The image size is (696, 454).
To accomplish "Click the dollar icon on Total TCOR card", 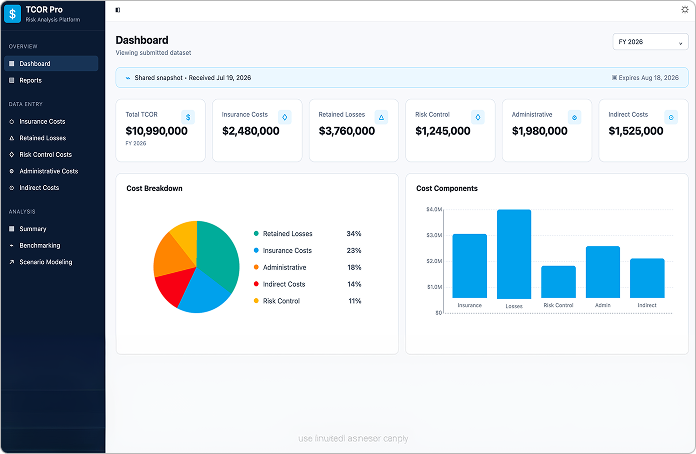I will [188, 117].
